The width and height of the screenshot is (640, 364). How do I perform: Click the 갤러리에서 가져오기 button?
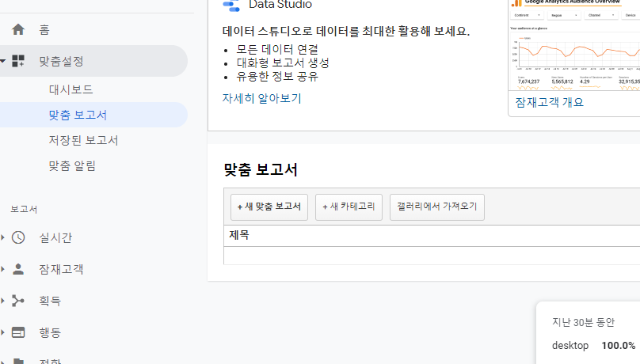click(437, 207)
